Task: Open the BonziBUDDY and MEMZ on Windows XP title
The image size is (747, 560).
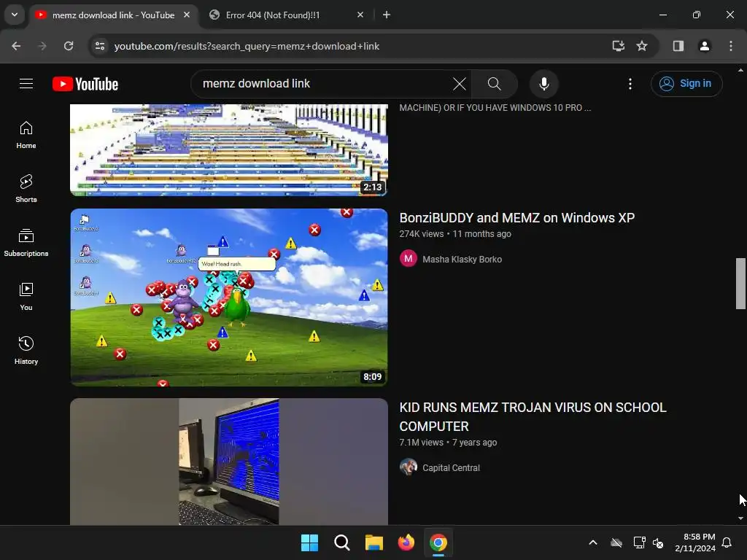Action: (517, 217)
